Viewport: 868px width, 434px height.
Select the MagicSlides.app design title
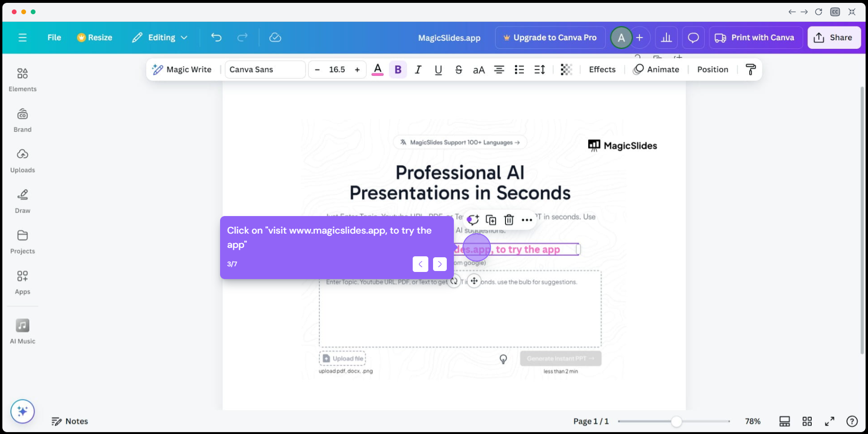click(x=449, y=38)
